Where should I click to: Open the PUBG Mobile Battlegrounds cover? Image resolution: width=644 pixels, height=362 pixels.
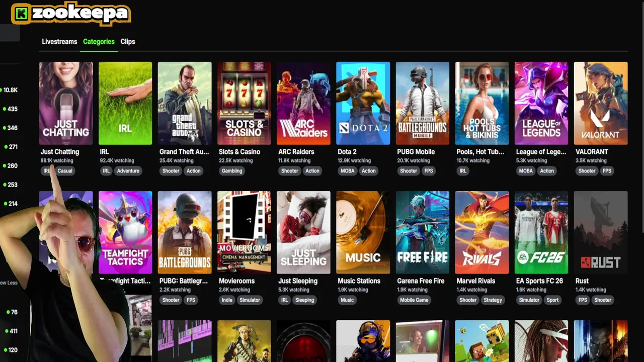(x=423, y=103)
